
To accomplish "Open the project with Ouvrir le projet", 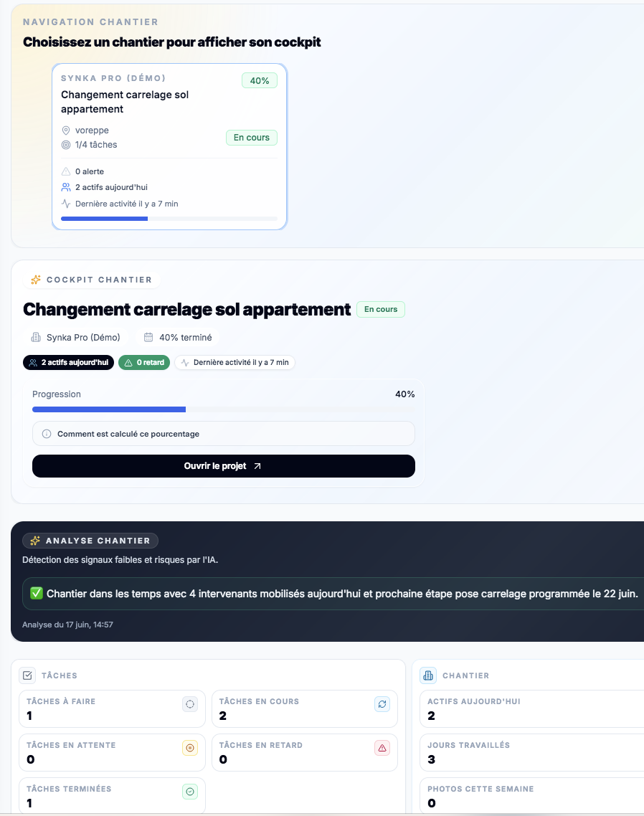I will pyautogui.click(x=223, y=466).
